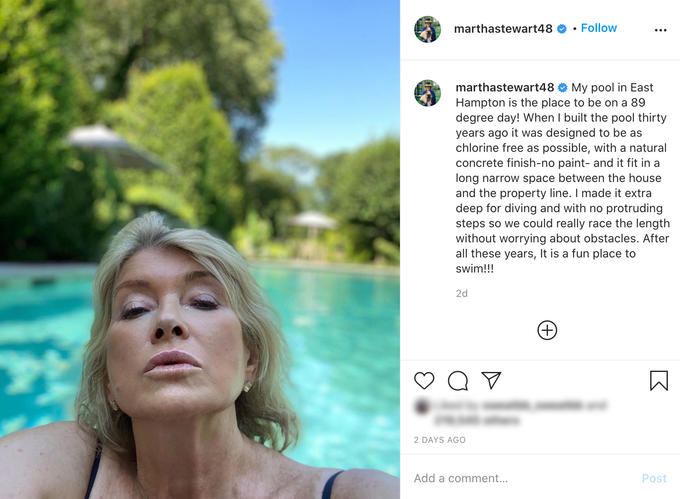The width and height of the screenshot is (680, 499).
Task: Like the post with the heart icon
Action: pos(424,380)
